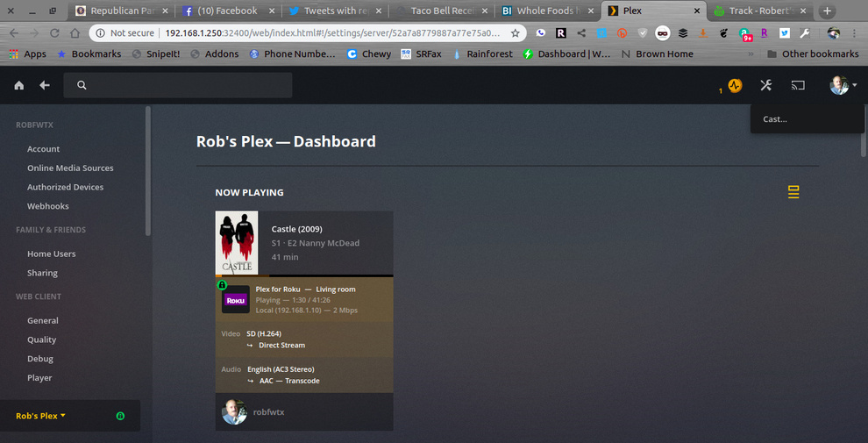Open Sharing settings in sidebar
The width and height of the screenshot is (868, 443).
pos(42,273)
